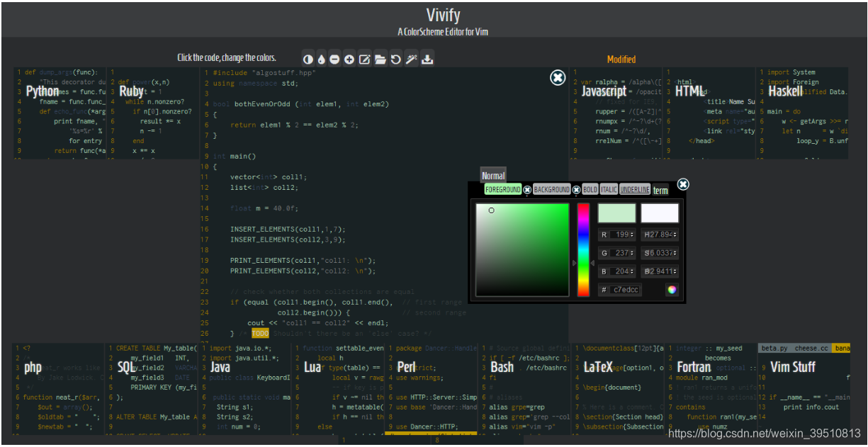Open the Bash code sample
The image size is (868, 447).
[502, 368]
